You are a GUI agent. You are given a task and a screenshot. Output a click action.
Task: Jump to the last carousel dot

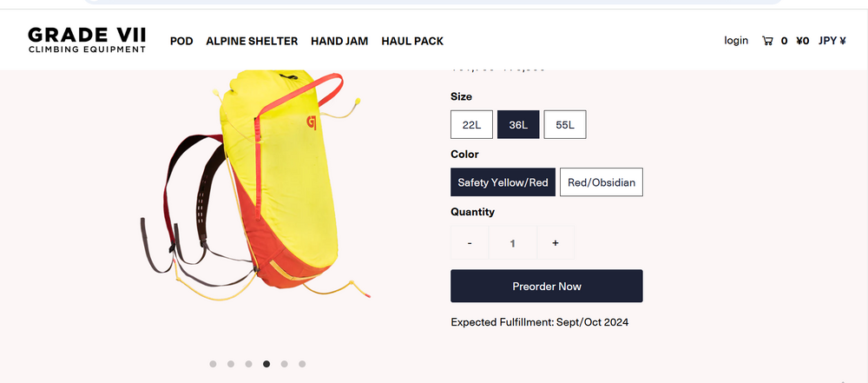[x=302, y=364]
